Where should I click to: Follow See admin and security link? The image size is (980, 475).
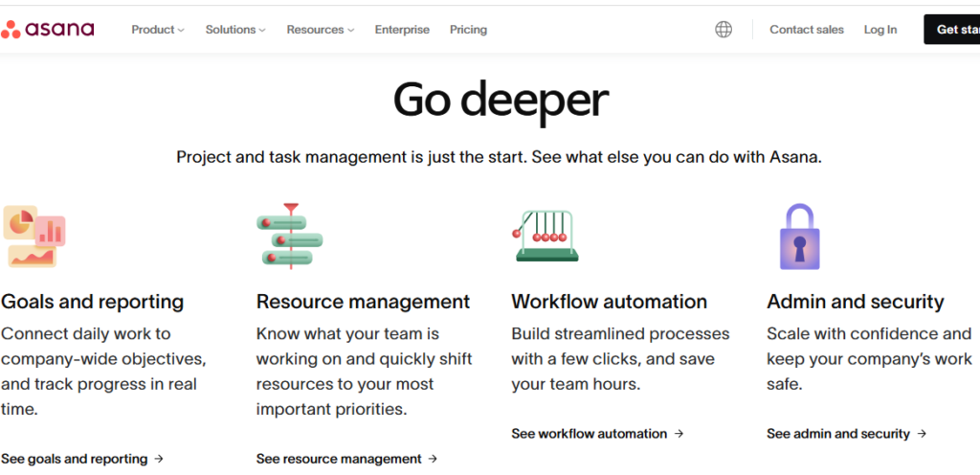click(847, 434)
